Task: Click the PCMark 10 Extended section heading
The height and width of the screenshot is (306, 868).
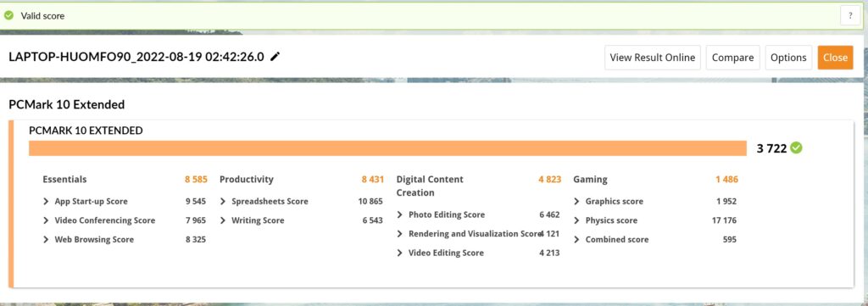Action: (66, 104)
